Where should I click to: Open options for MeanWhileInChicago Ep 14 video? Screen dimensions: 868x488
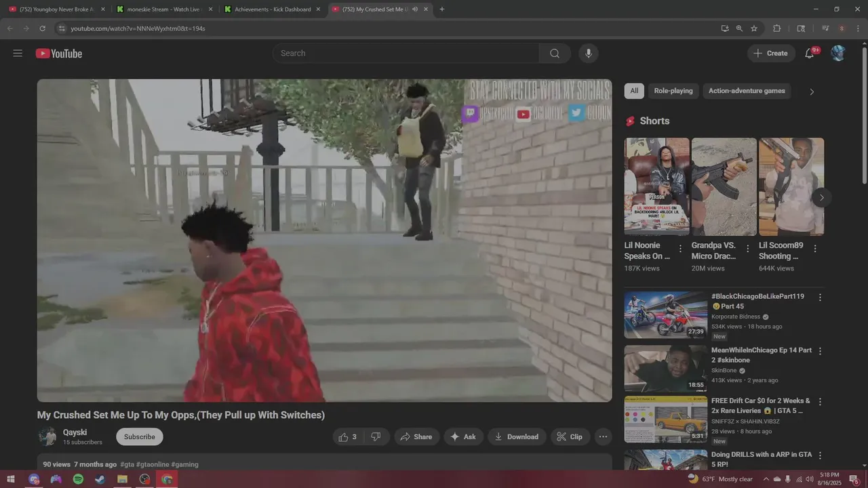click(820, 351)
